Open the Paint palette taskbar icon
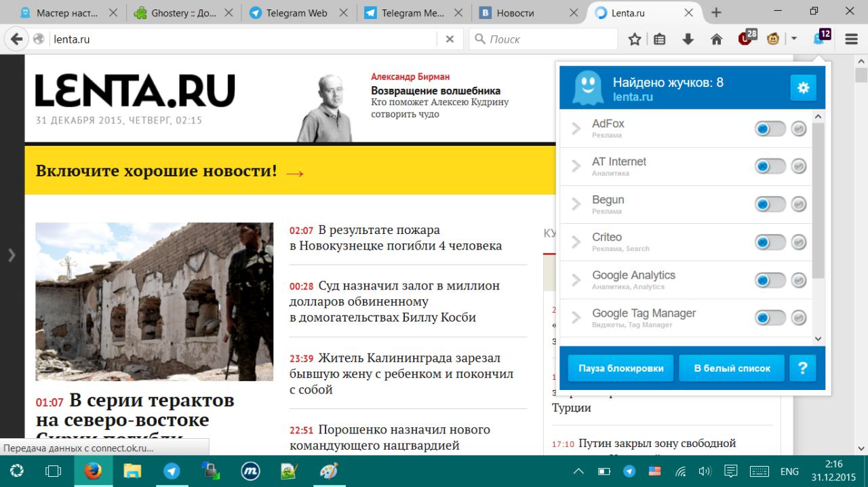This screenshot has width=868, height=487. (x=329, y=471)
